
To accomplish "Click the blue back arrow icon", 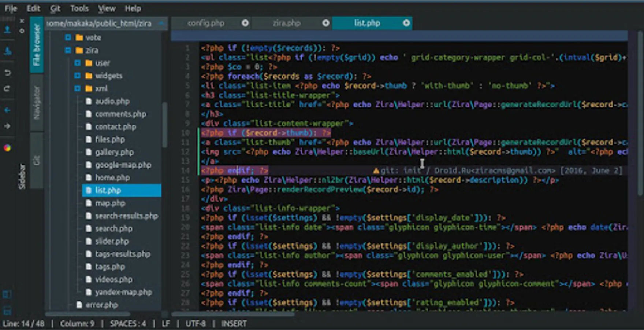I will 7,110.
